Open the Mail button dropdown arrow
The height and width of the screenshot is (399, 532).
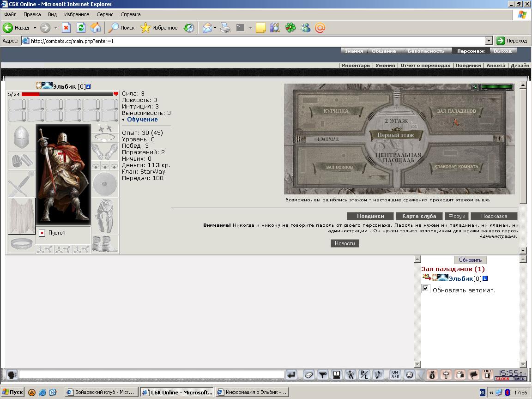tap(215, 28)
